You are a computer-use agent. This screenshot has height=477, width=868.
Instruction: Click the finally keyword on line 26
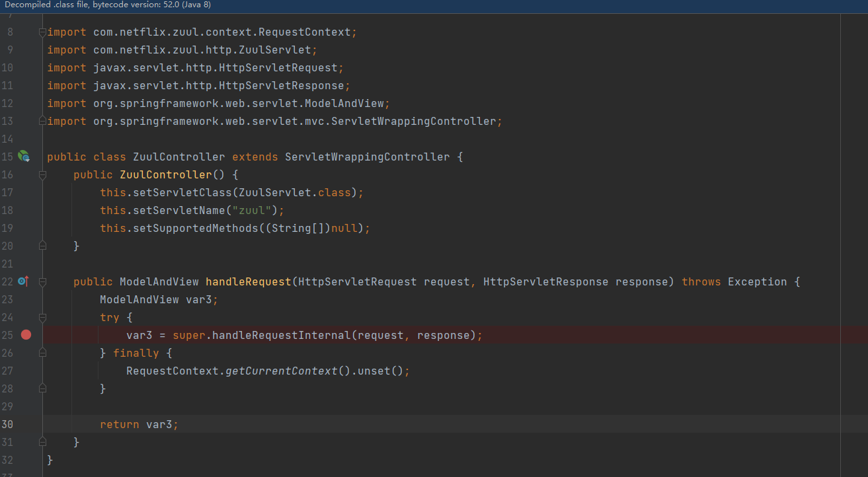(136, 353)
